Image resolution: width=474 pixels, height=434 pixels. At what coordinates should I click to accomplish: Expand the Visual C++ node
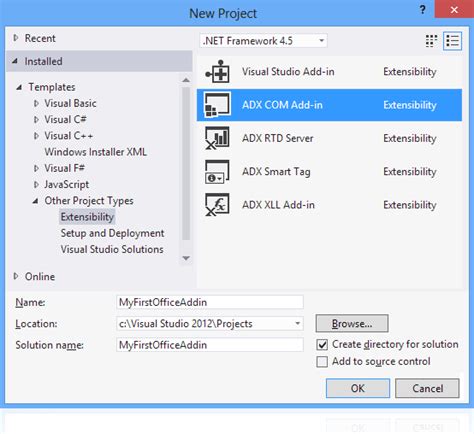pyautogui.click(x=36, y=136)
